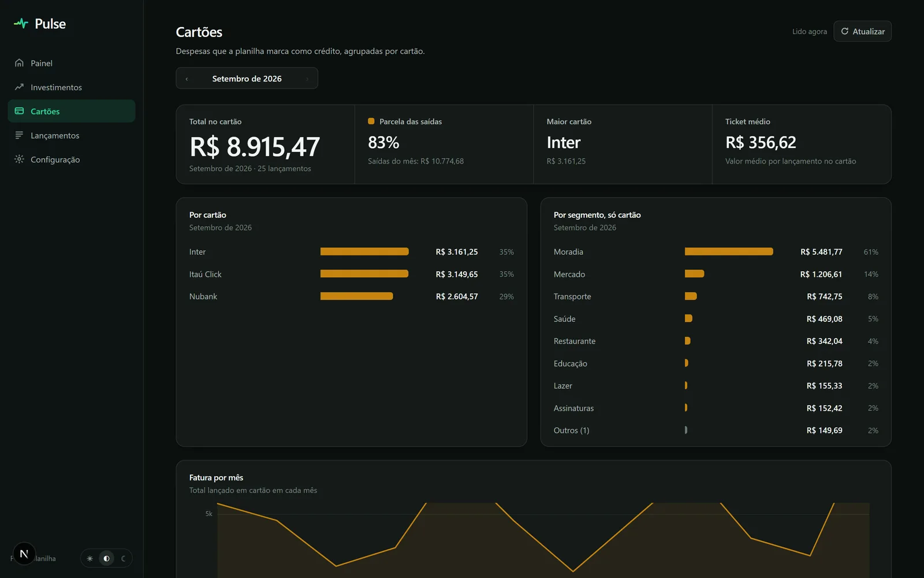This screenshot has width=924, height=578.
Task: Click the 'Nubank' row label
Action: 203,297
